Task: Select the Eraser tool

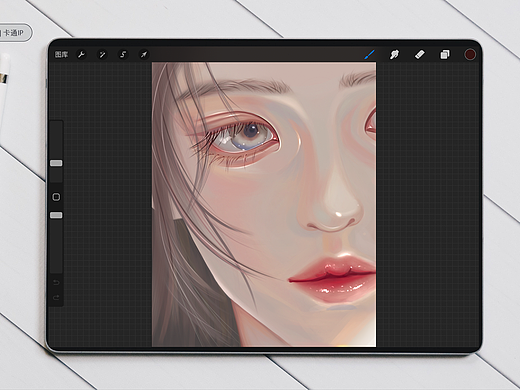Action: point(420,54)
